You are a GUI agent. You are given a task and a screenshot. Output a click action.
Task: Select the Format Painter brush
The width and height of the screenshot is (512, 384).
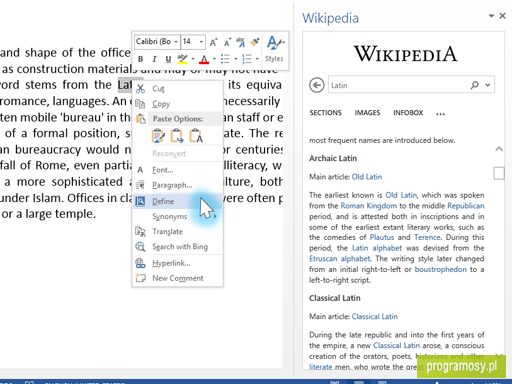tap(255, 42)
